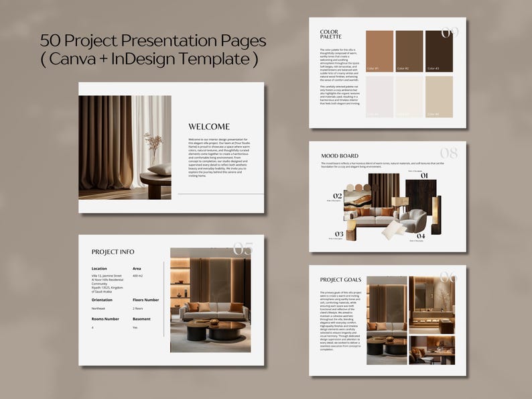Click the Project Goals body paragraph
This screenshot has width=532, height=399.
(x=340, y=321)
